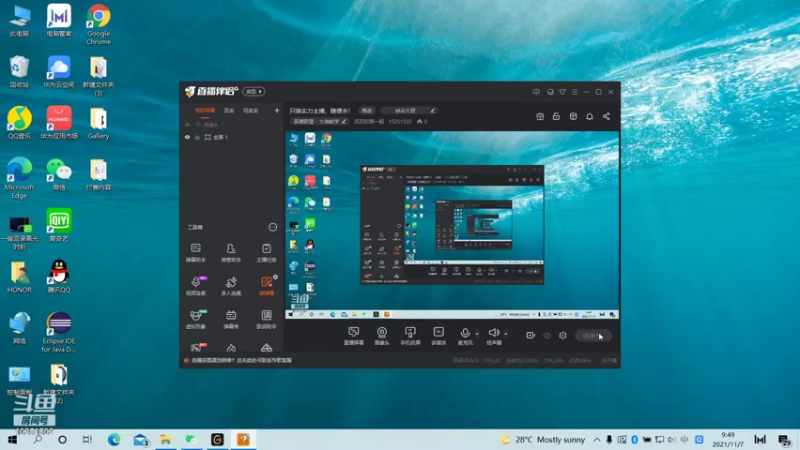Open the 虚拟形象 tool
This screenshot has width=800, height=450.
[x=195, y=319]
